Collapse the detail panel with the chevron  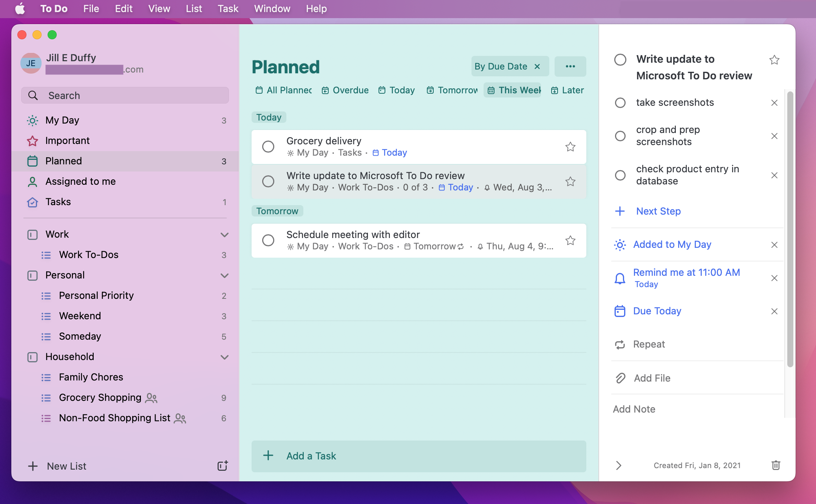[x=618, y=465]
